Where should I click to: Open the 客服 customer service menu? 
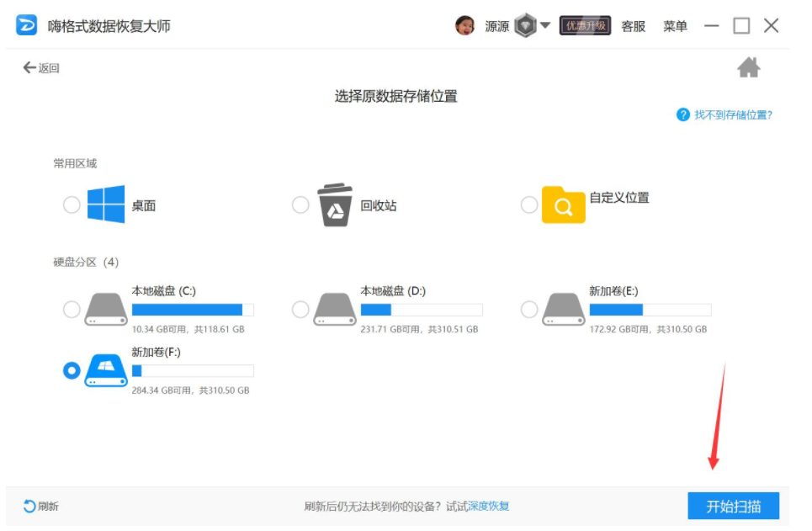633,26
